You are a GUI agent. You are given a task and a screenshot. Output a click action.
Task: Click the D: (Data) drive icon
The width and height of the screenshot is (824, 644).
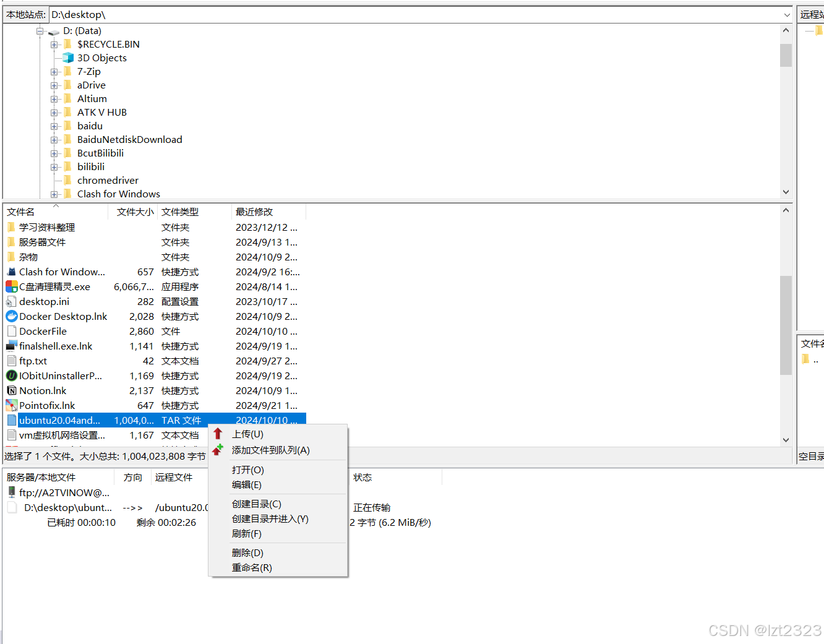coord(54,31)
